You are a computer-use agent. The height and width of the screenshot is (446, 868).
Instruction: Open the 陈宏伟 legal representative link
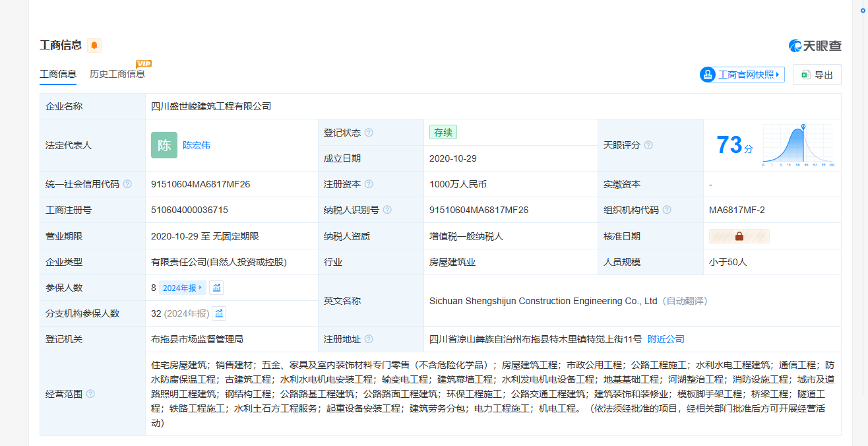pos(197,145)
